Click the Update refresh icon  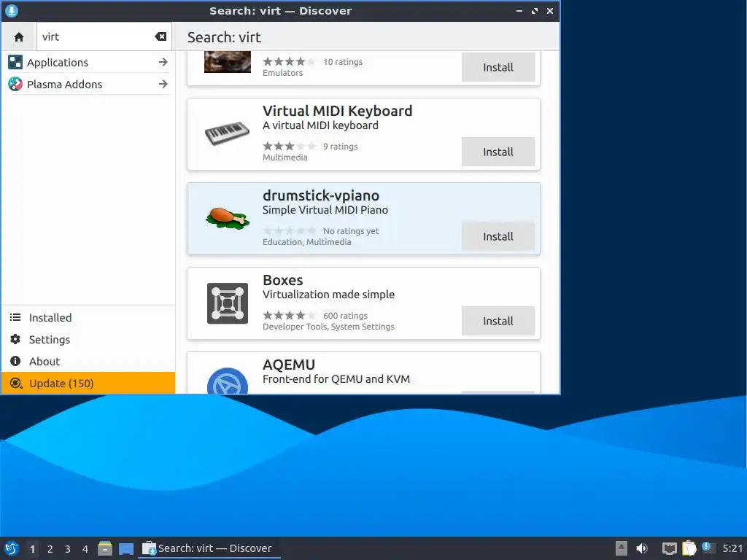coord(15,384)
